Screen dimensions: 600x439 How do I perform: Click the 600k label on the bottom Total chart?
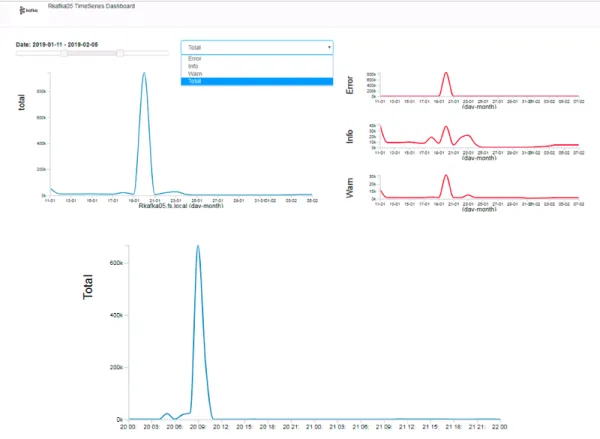point(116,263)
